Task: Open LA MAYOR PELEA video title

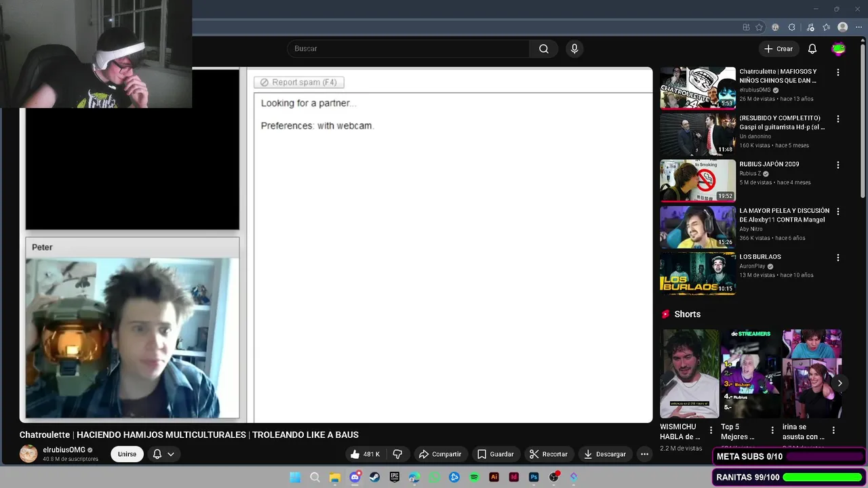Action: coord(784,215)
